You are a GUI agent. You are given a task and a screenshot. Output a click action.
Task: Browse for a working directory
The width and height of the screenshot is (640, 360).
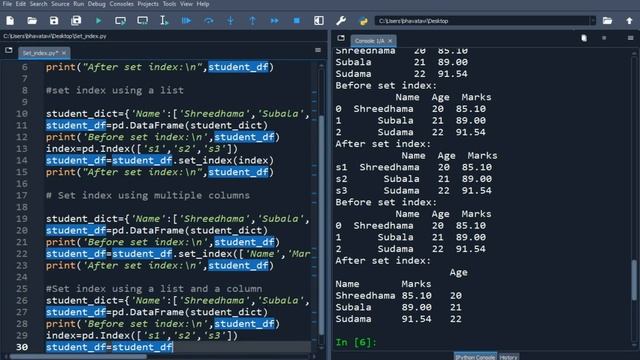[607, 21]
